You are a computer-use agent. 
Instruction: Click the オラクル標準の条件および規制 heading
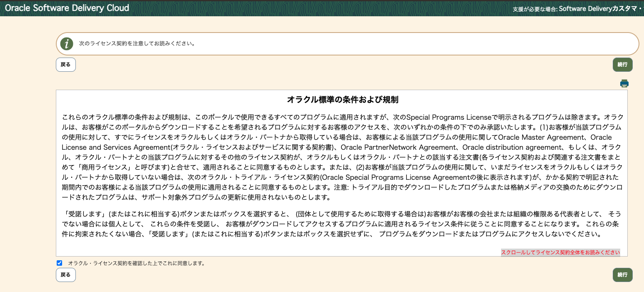[342, 100]
